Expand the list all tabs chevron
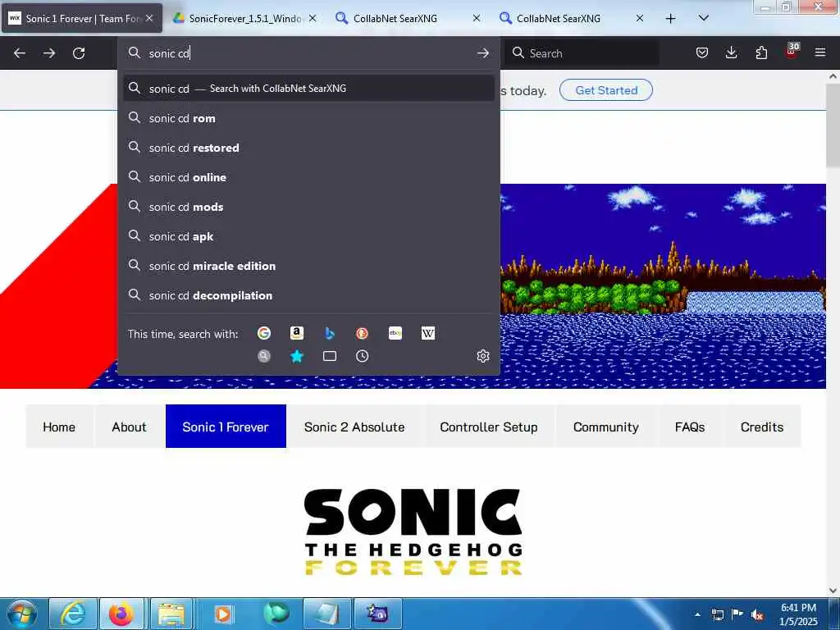Image resolution: width=840 pixels, height=630 pixels. (704, 18)
